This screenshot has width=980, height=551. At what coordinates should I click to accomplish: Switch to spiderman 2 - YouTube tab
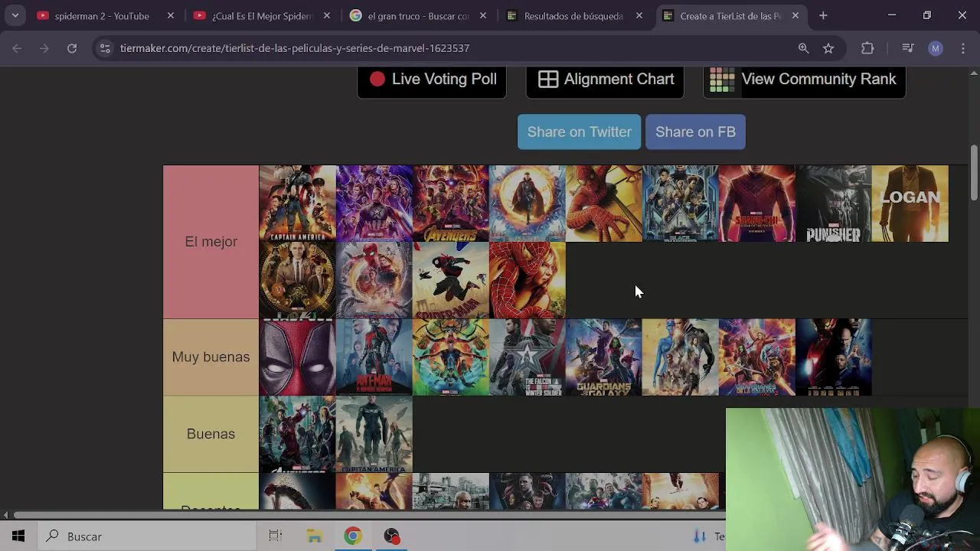(x=102, y=15)
